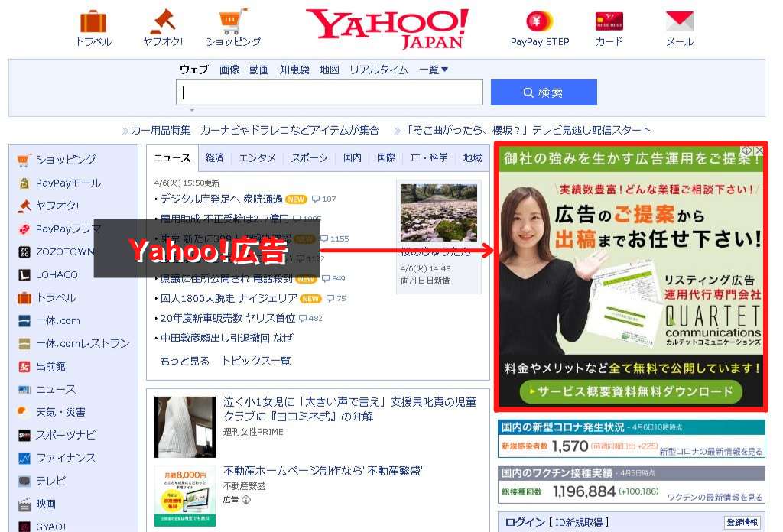Screen dimensions: 783x532
Task: Open ワクチンの最新情報を見る link
Action: (715, 498)
